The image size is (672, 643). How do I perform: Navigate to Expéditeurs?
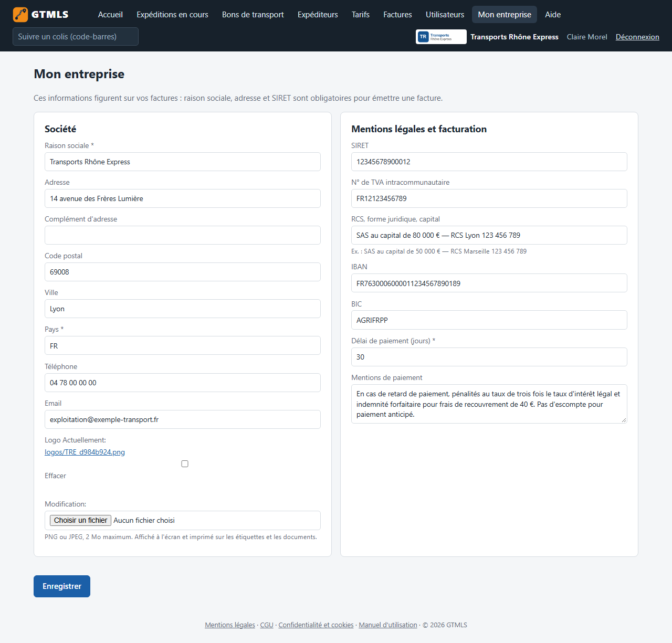click(x=318, y=15)
